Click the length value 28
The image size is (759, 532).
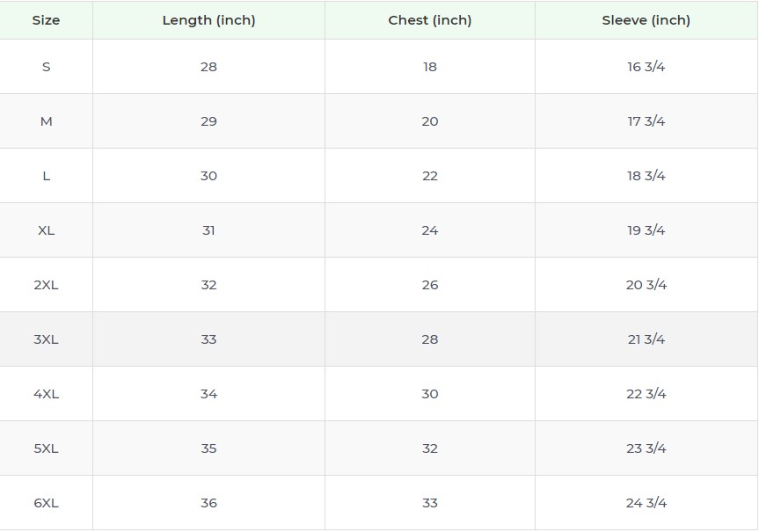[208, 67]
